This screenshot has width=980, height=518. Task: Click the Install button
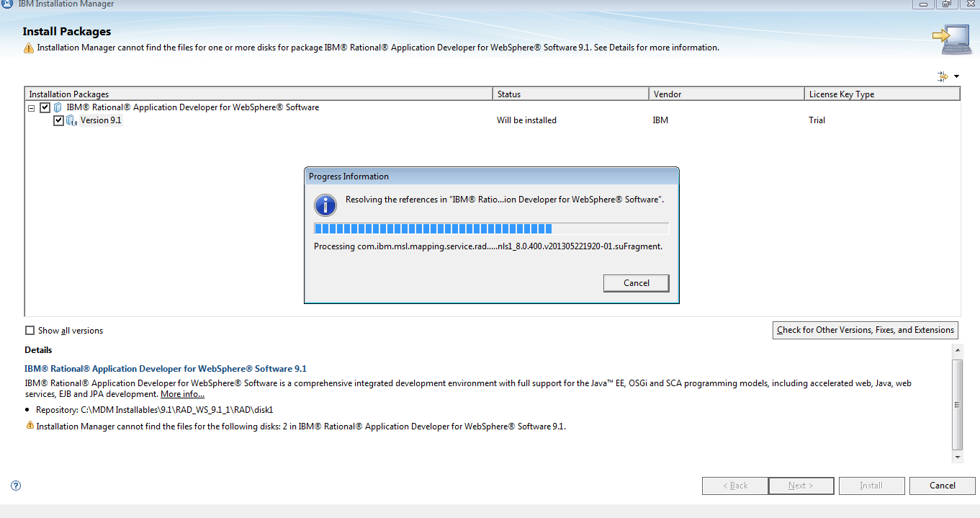click(871, 486)
